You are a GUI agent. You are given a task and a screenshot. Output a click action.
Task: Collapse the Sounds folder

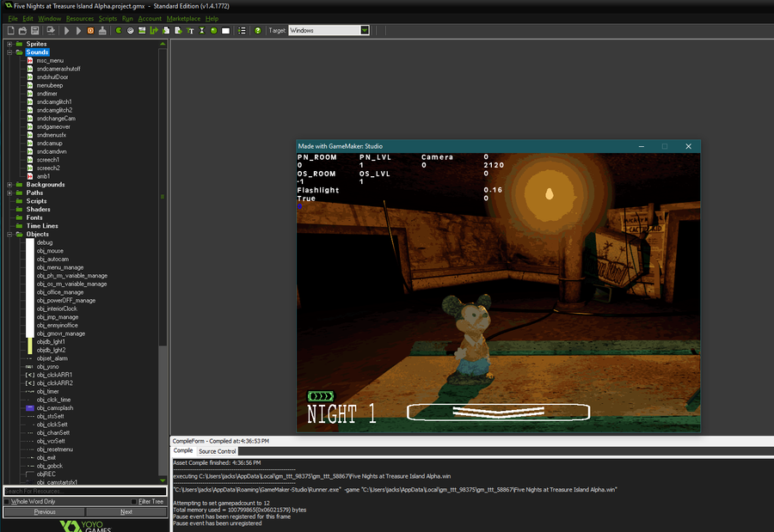click(x=9, y=52)
